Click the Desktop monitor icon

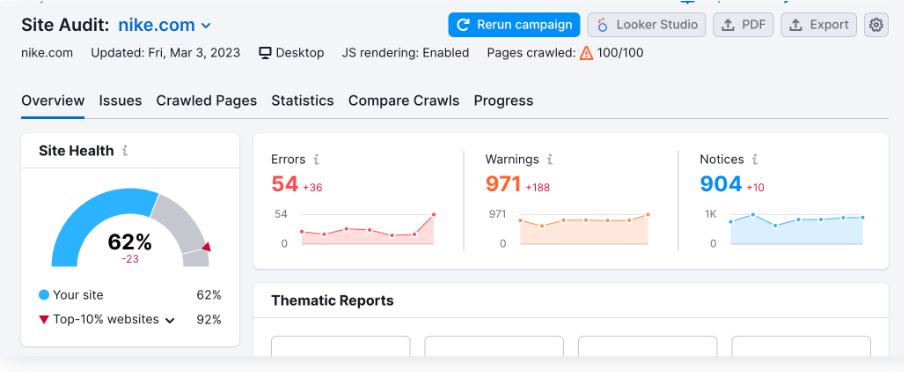[265, 53]
